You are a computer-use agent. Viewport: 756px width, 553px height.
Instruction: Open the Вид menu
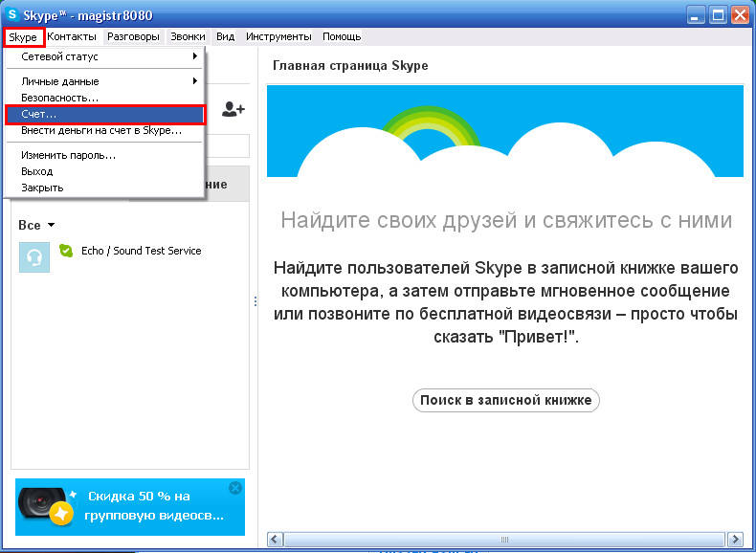225,36
